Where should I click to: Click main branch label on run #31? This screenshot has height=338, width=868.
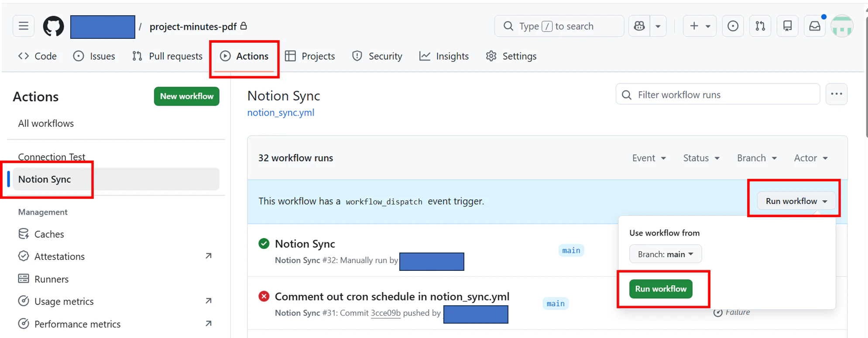(556, 304)
